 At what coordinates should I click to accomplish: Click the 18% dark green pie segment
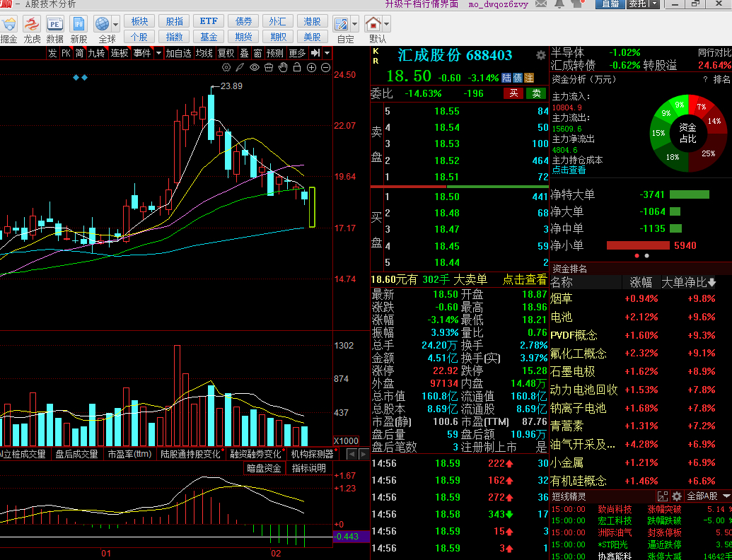pyautogui.click(x=673, y=157)
